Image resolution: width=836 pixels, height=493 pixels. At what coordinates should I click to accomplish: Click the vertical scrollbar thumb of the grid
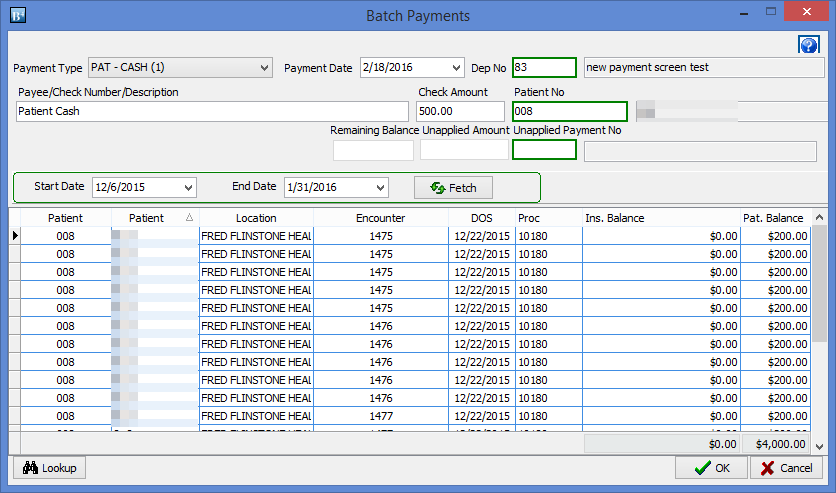(819, 284)
